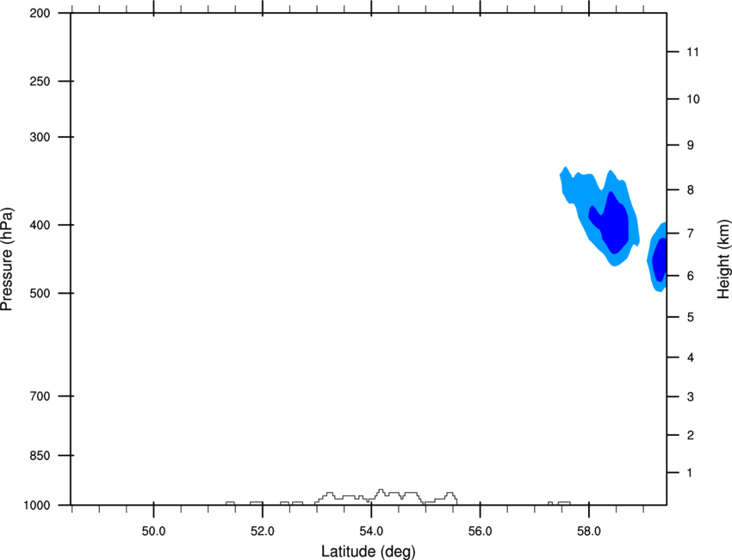Viewport: 732px width, 560px height.
Task: Select the 1000 pressure tick label
Action: tap(37, 505)
